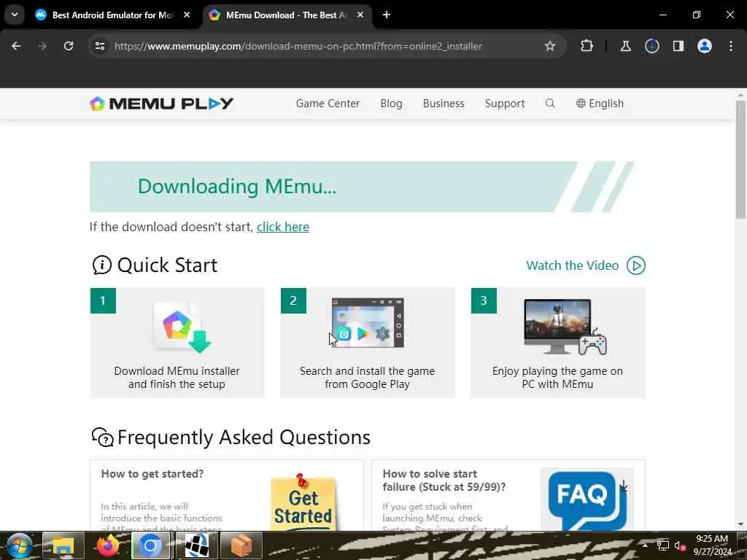Open the Downloads icon in Chrome toolbar
Screen dimensions: 747x560
tap(651, 46)
